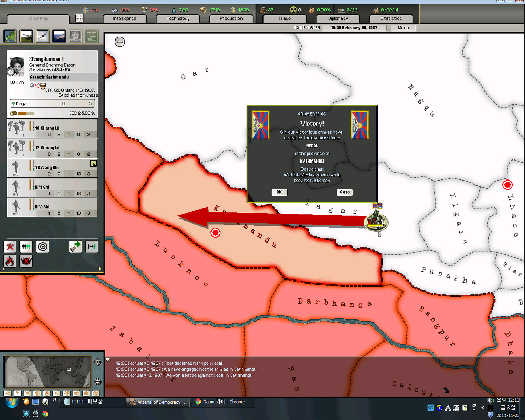Image resolution: width=525 pixels, height=420 pixels.
Task: Open the View Map tab
Action: pyautogui.click(x=38, y=19)
